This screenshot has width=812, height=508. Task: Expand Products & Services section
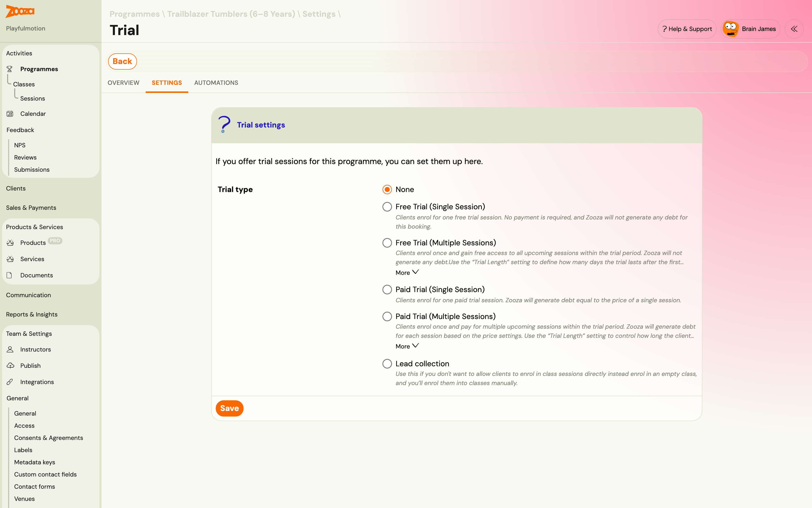tap(35, 227)
